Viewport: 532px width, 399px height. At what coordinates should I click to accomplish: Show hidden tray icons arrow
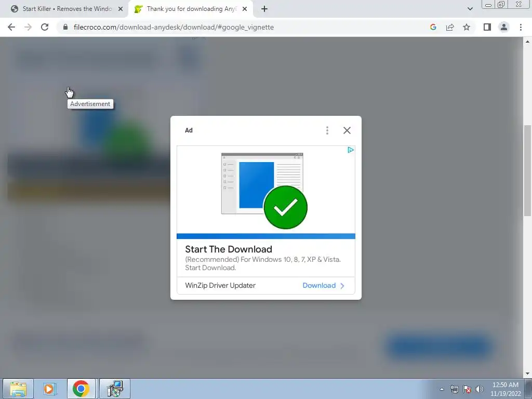(442, 389)
